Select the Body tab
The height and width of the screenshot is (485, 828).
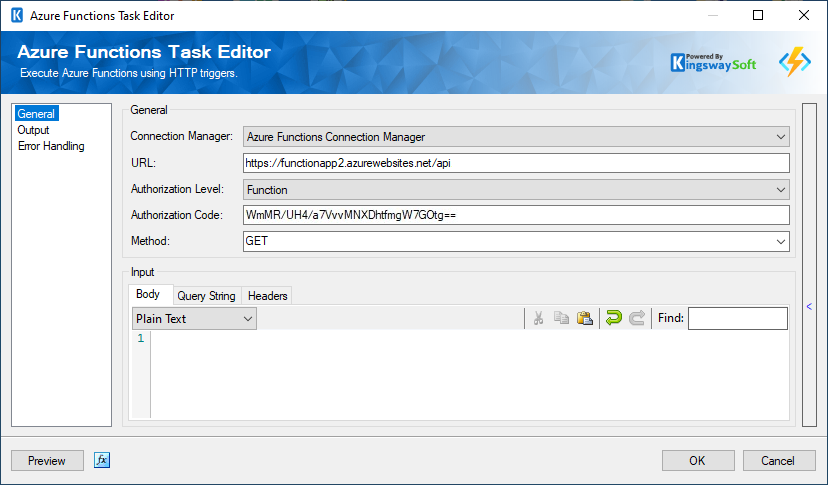pyautogui.click(x=148, y=294)
